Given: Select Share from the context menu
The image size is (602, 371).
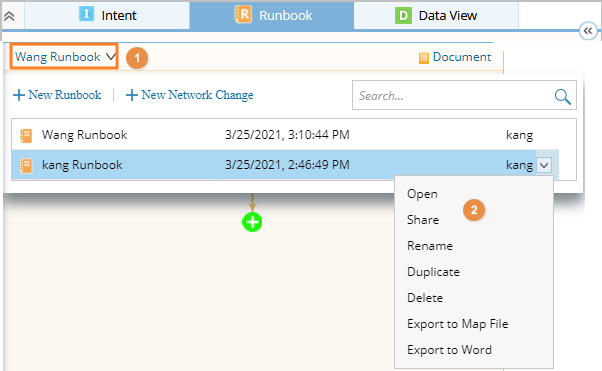Looking at the screenshot, I should pos(423,220).
